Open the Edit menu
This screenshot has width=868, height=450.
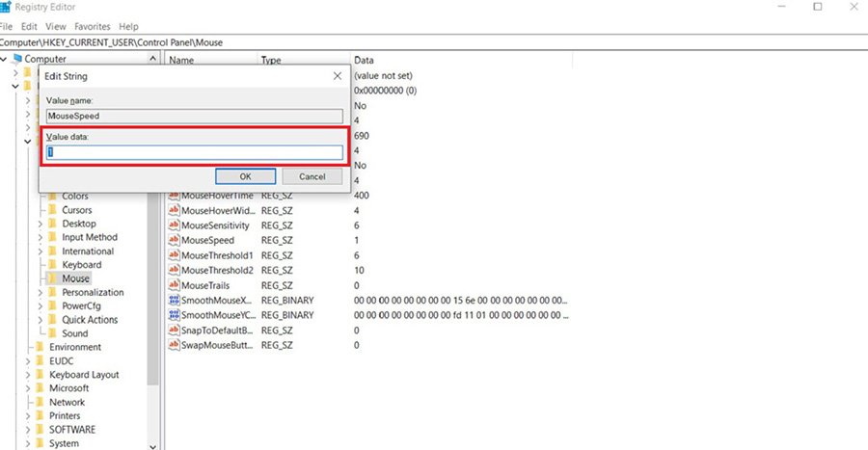(x=29, y=26)
